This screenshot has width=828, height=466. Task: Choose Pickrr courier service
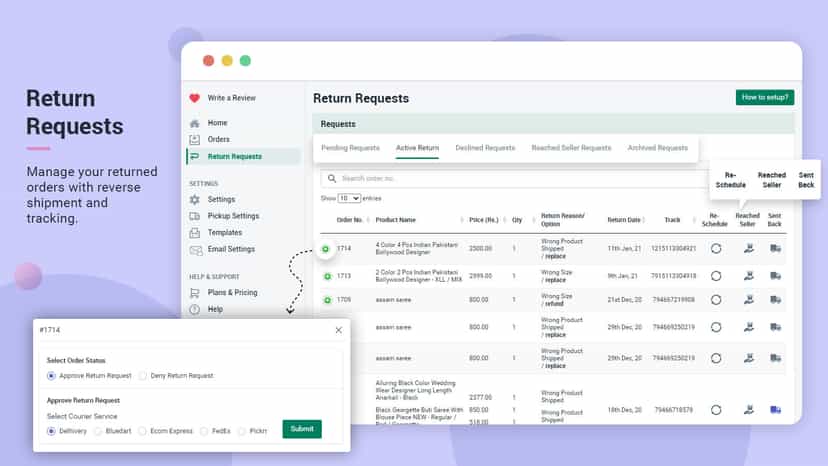(242, 431)
